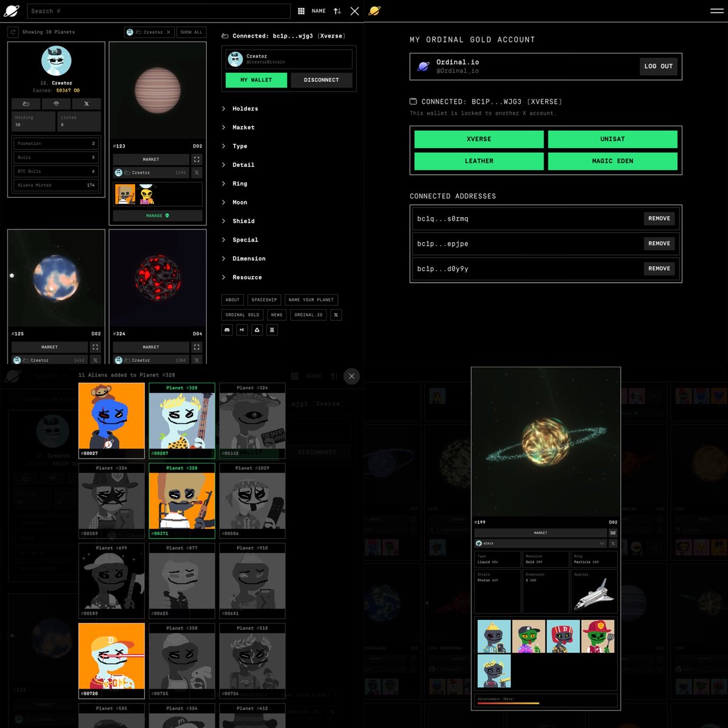Click LOG OUT on Ordinal Gold account
Screen dimensions: 728x728
click(658, 66)
